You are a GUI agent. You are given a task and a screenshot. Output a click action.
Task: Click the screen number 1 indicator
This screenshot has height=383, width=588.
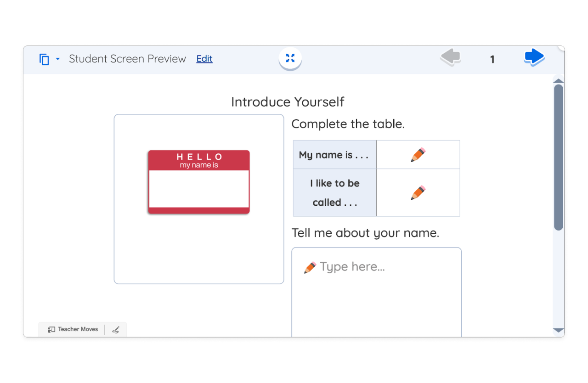[x=492, y=59]
